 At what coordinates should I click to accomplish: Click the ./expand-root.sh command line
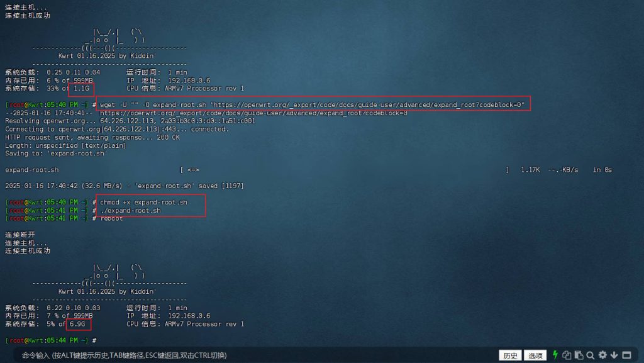[x=130, y=210]
